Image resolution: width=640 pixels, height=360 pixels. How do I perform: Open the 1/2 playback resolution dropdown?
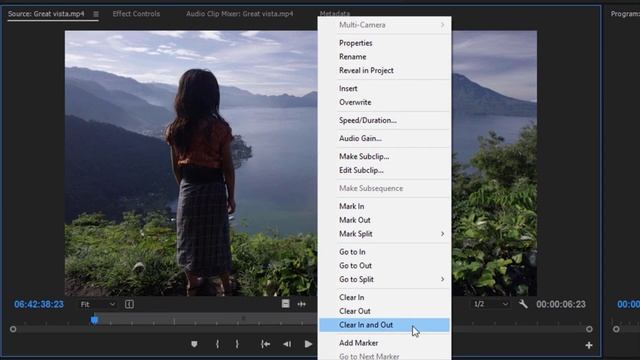[x=491, y=304]
